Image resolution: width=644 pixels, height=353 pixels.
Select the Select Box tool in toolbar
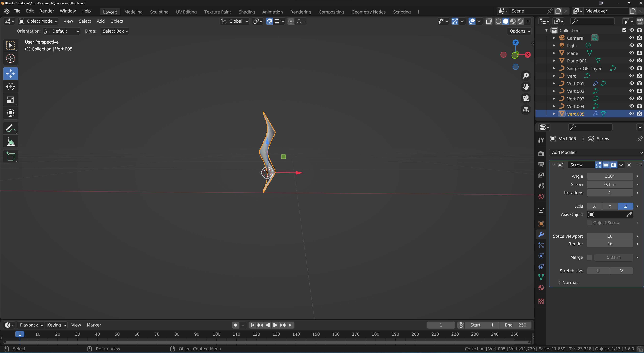(10, 45)
